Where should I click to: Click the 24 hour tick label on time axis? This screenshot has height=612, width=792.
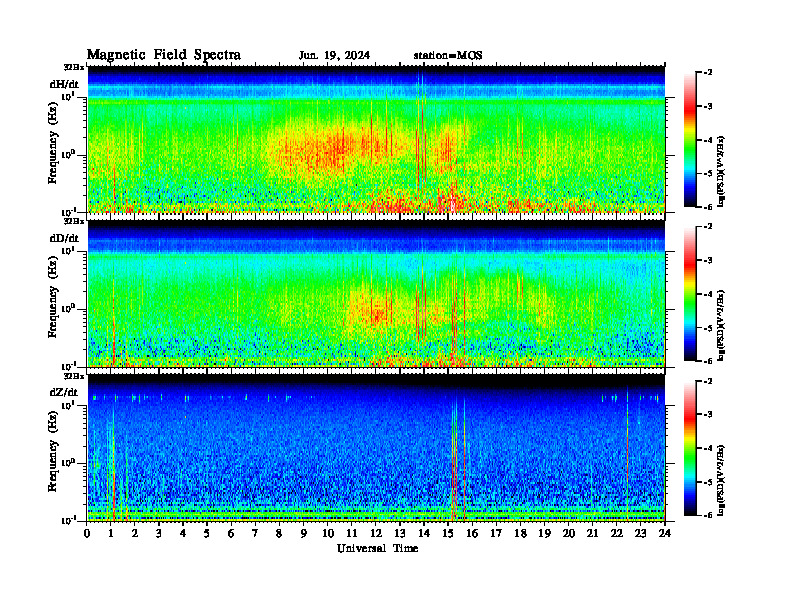tap(665, 534)
